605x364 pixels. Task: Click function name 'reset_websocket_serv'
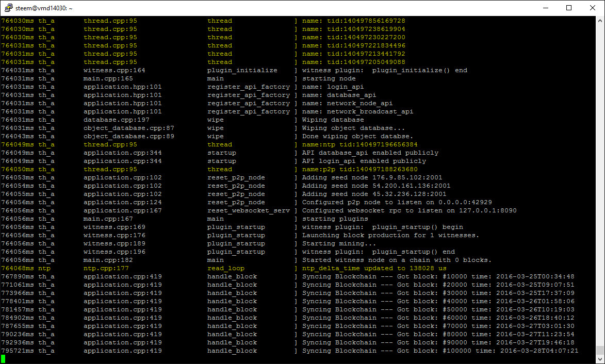click(249, 210)
